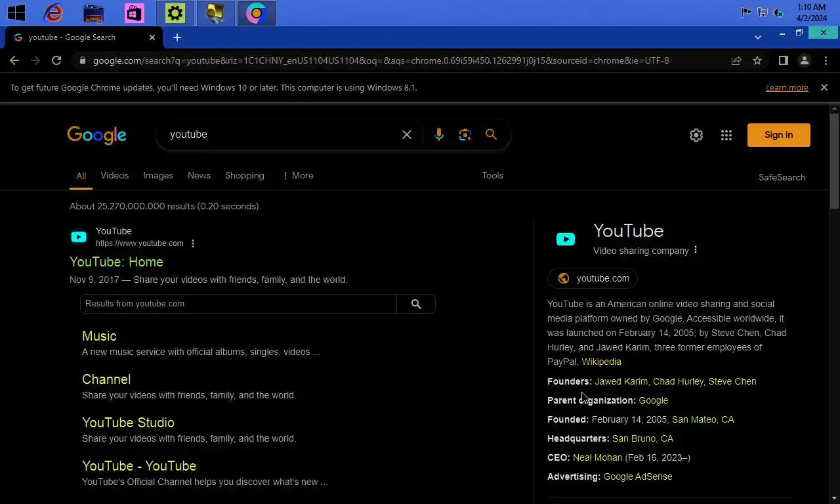Viewport: 840px width, 504px height.
Task: Go to Google homepage via logo
Action: pos(96,135)
